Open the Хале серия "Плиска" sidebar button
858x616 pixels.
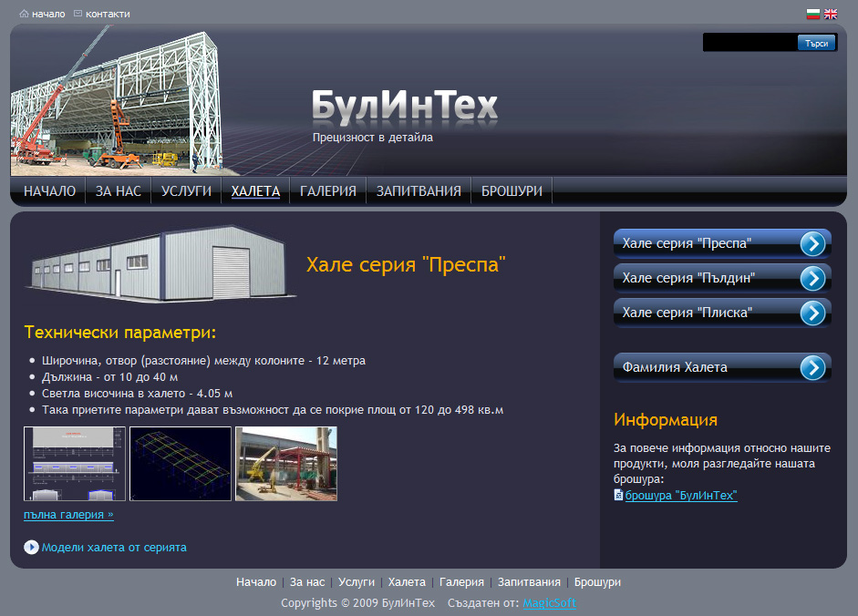point(722,313)
